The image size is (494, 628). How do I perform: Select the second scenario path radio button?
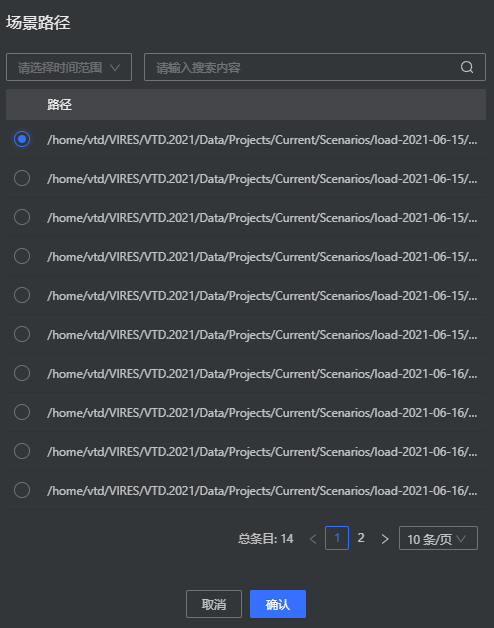tap(22, 178)
